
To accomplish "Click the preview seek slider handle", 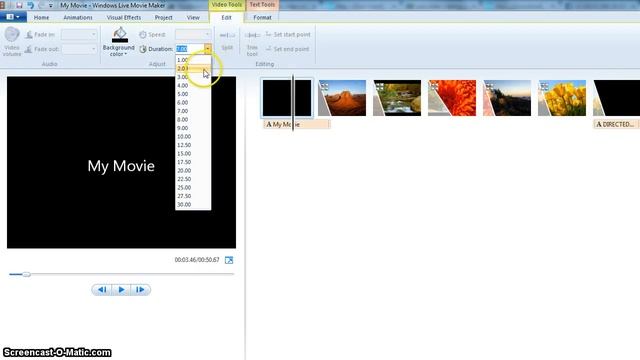I will (26, 274).
